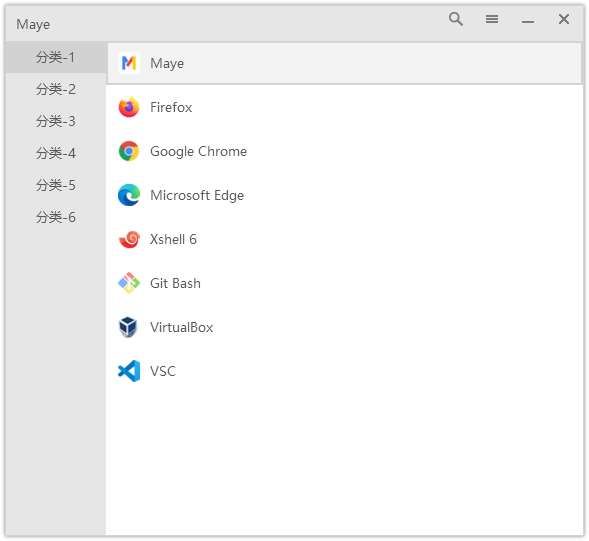This screenshot has height=541, width=589.
Task: Go to the 分类-6 category
Action: click(56, 217)
